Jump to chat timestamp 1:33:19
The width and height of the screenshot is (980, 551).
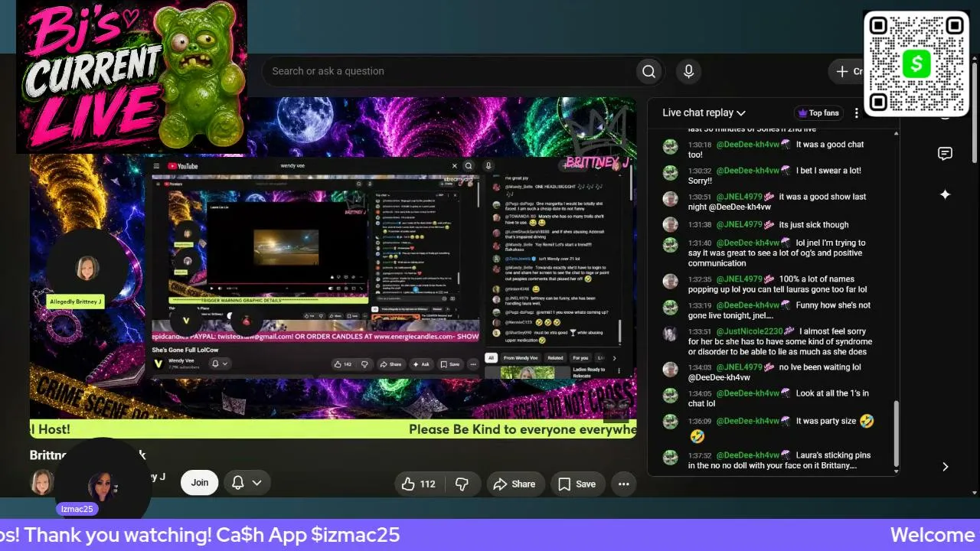700,305
